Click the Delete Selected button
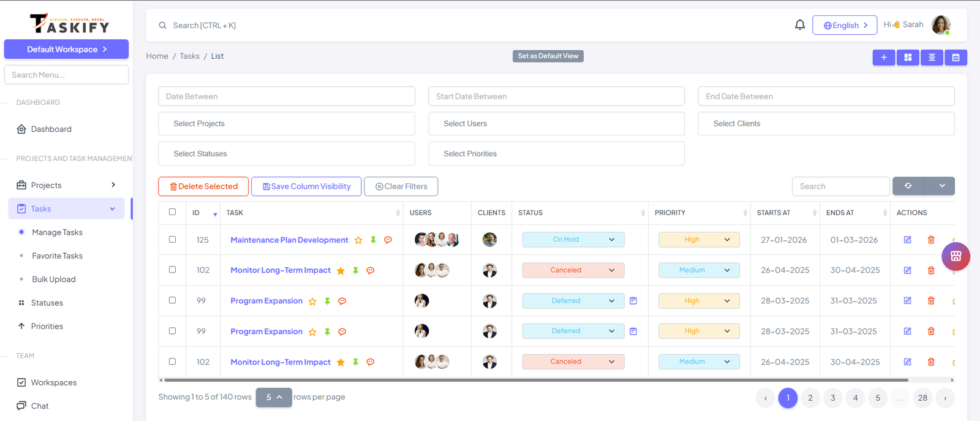Screen dimensions: 980x421 pos(203,186)
